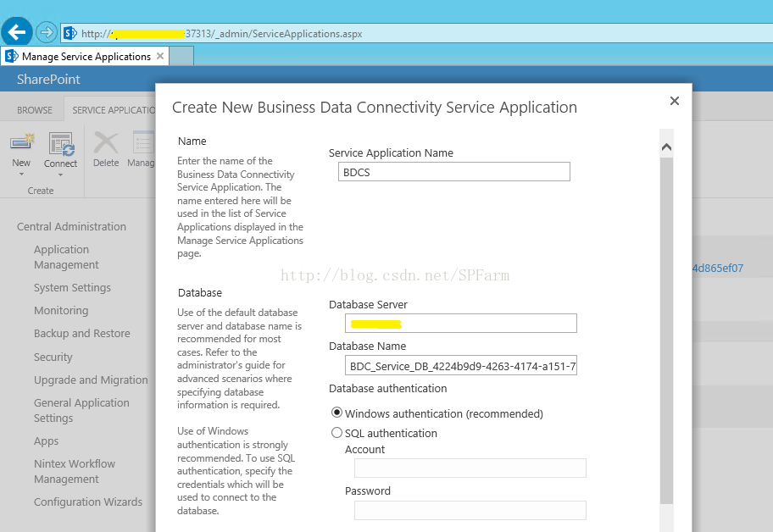Select the Manage Service Applications browser tab
The width and height of the screenshot is (773, 532).
85,56
